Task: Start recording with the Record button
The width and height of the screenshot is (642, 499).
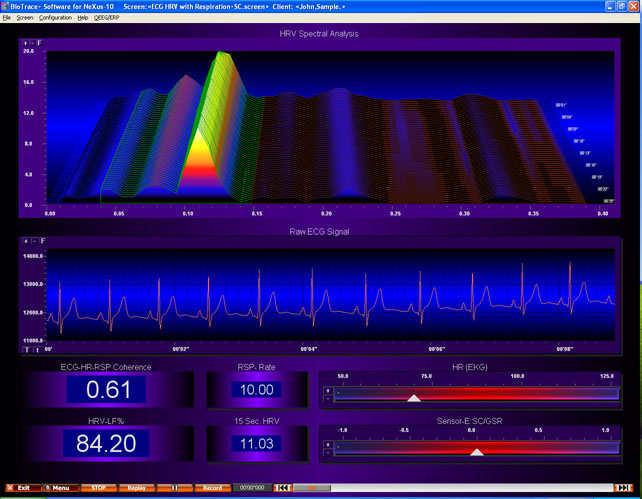Action: pos(212,488)
